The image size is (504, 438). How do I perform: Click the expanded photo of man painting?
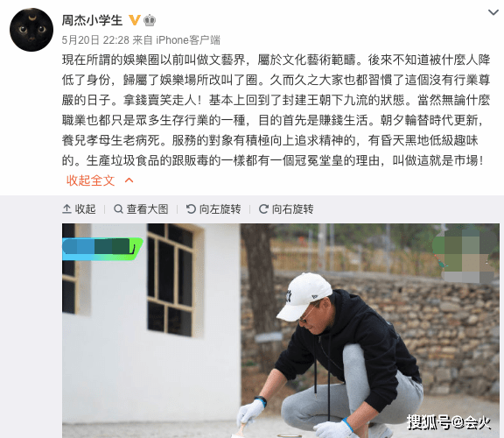click(x=281, y=330)
